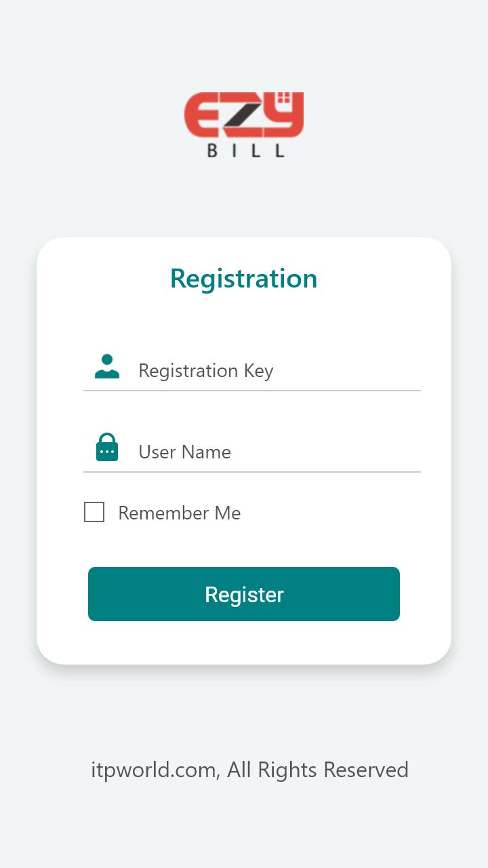Click the lock icon beside User Name
Screen dimensions: 488x868
(107, 448)
